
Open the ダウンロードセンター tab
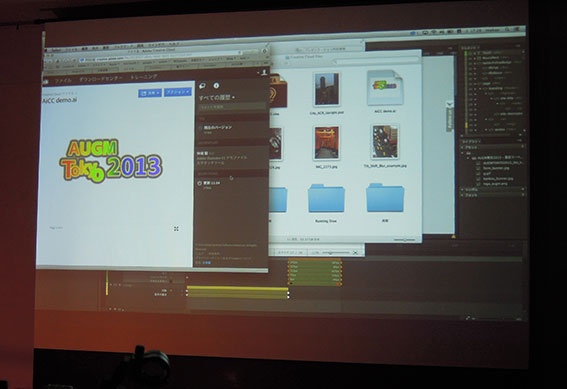101,78
